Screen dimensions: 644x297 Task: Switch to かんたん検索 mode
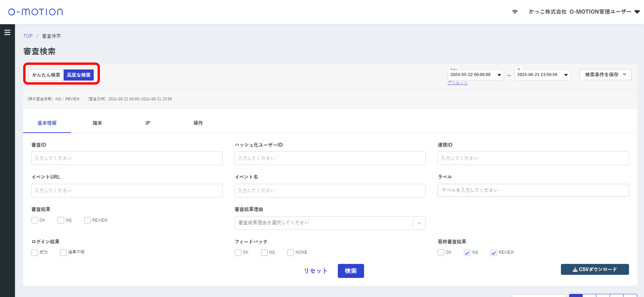tap(46, 75)
